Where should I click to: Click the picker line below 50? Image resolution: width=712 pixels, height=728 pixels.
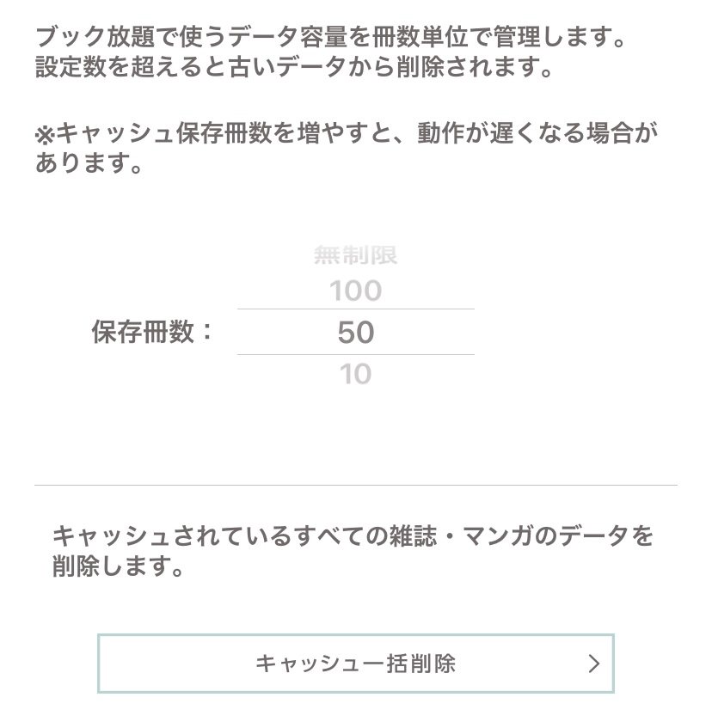click(356, 355)
